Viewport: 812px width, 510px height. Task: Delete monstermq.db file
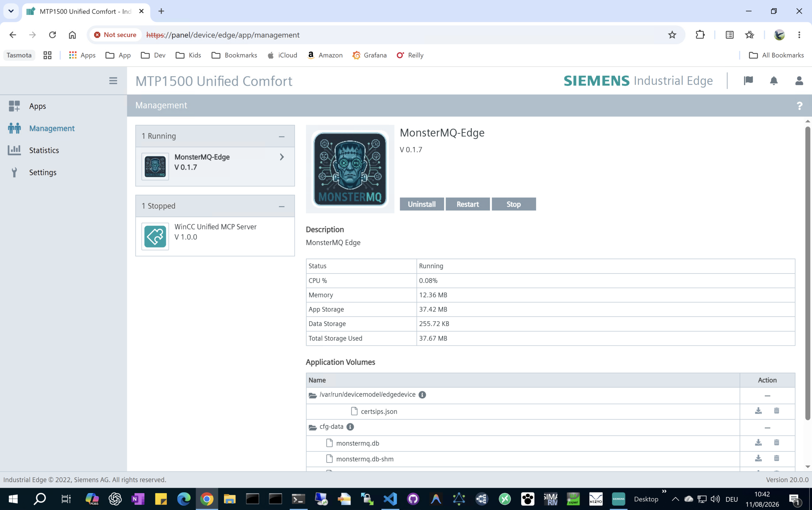click(x=776, y=442)
